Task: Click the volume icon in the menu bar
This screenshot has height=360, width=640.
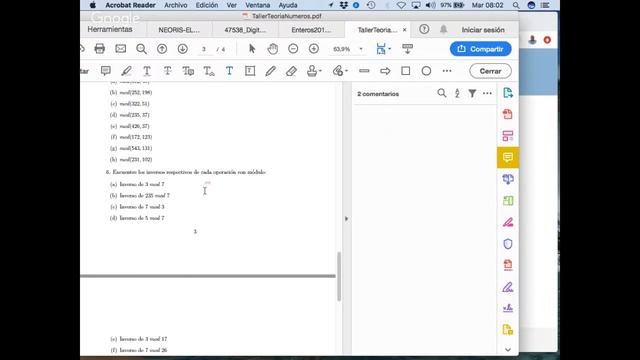Action: point(430,5)
